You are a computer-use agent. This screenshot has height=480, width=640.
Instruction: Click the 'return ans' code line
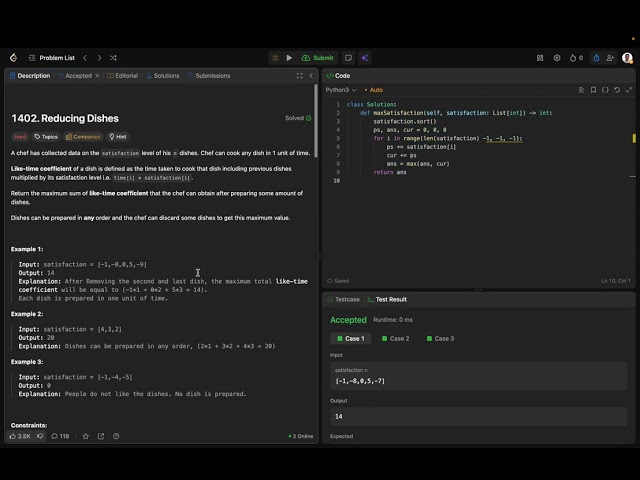tap(390, 172)
